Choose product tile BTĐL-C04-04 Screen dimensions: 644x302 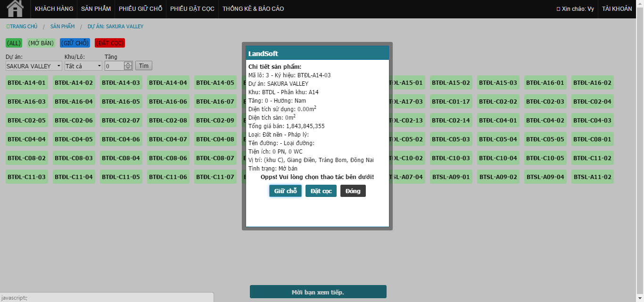point(27,139)
